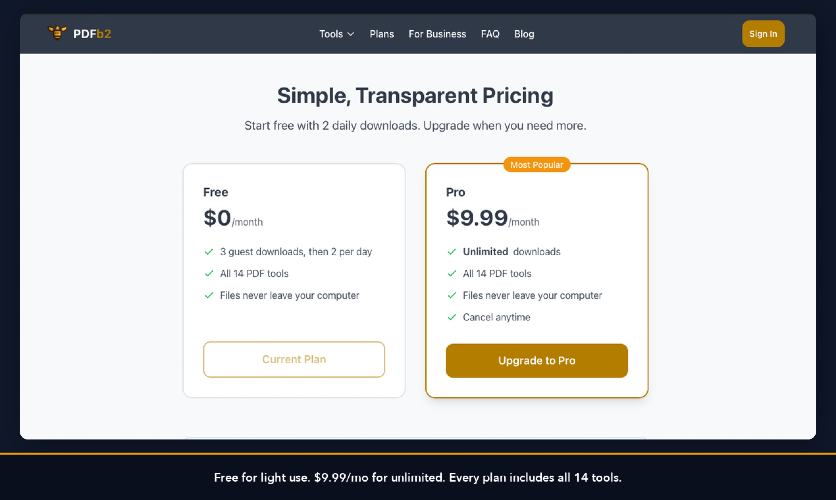Click checkmark beside guest downloads feature
The image size is (836, 500).
(x=209, y=252)
